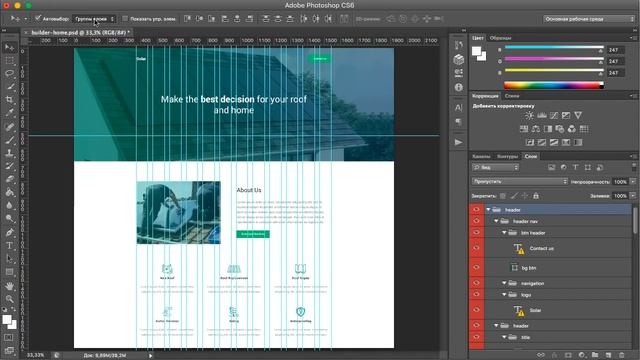Switch to the Каналы tab
Screen dimensions: 640x360
481,156
